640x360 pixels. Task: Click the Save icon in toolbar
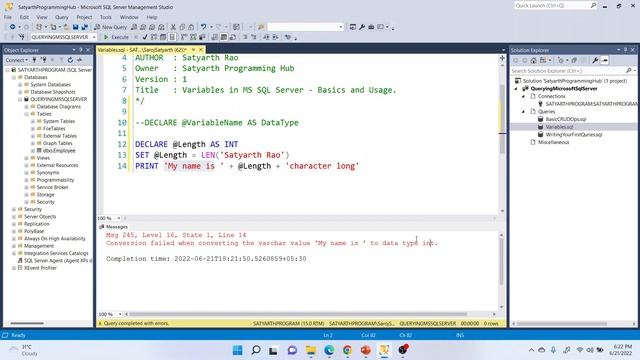76,27
